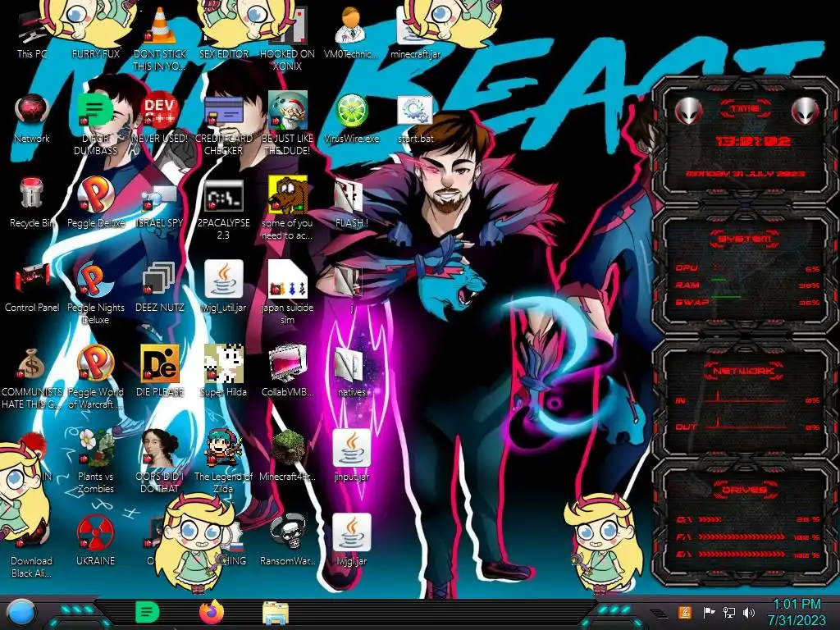Click the Start orb button
The width and height of the screenshot is (840, 630).
tap(21, 613)
